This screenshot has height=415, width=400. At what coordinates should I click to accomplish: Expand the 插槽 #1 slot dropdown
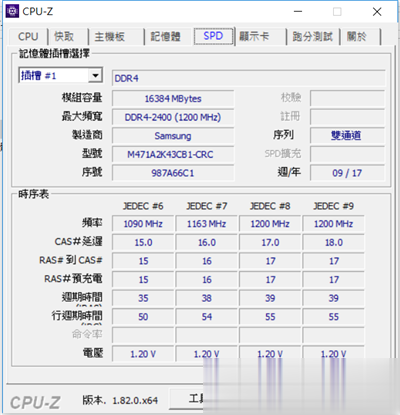click(x=95, y=76)
